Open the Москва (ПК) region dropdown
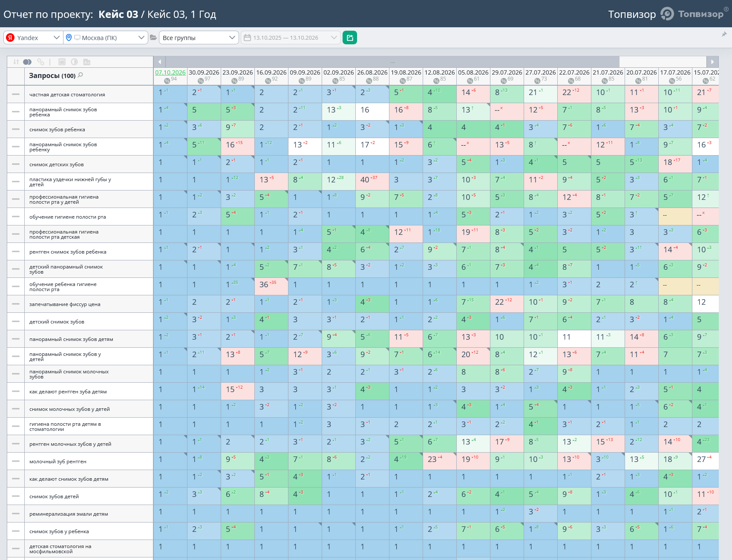732x560 pixels. pyautogui.click(x=105, y=38)
